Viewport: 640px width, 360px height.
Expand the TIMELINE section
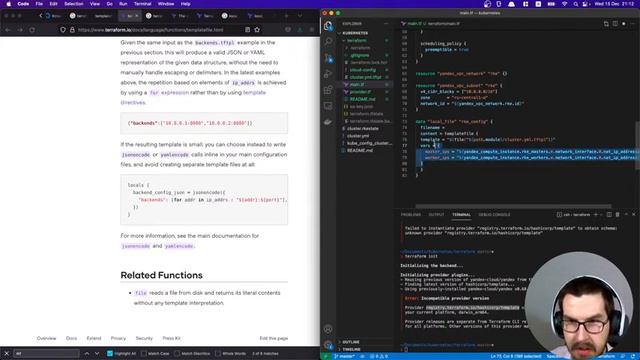[351, 349]
